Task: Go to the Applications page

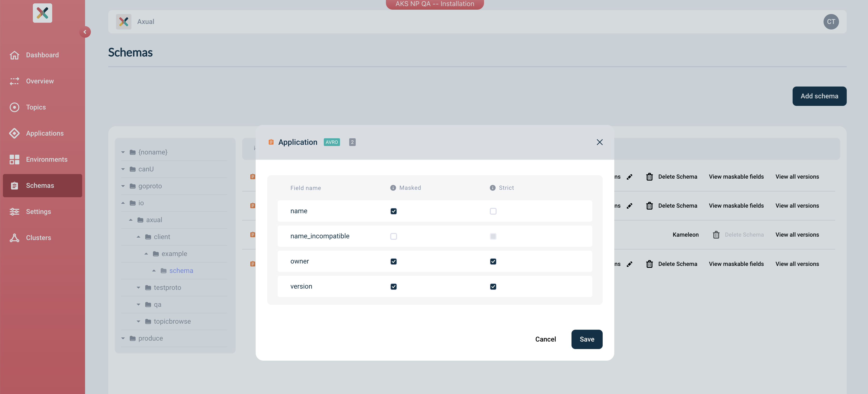Action: [x=43, y=133]
